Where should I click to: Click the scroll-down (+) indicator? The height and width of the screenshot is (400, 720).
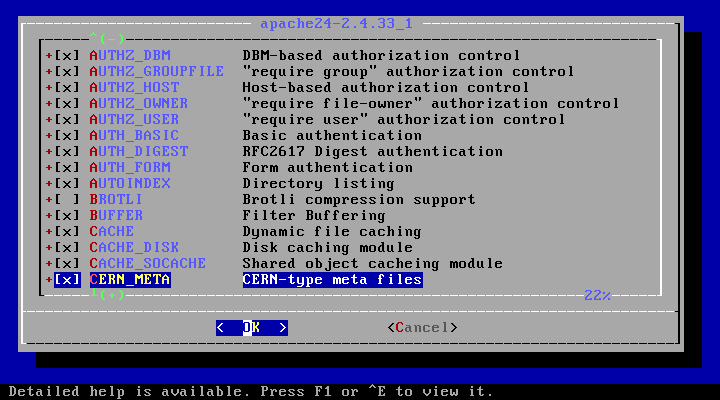[107, 294]
